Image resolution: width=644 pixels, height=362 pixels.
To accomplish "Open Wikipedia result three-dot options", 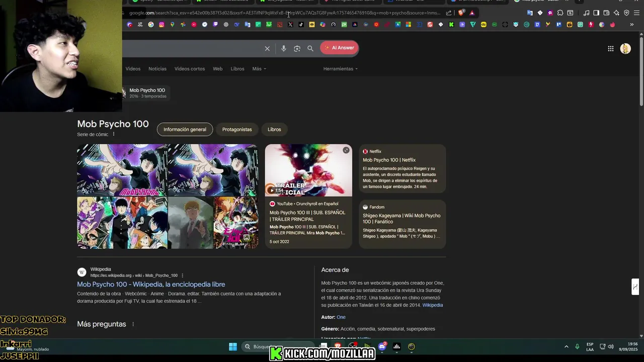I will (183, 276).
